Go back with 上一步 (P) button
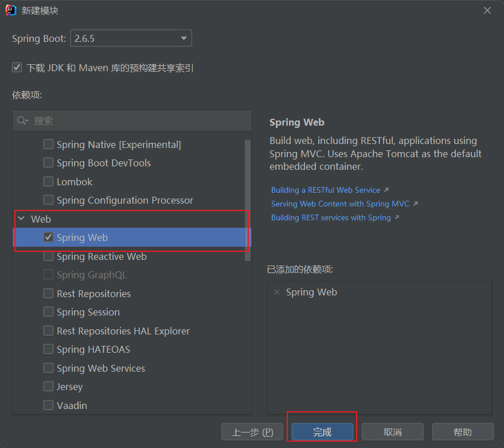The height and width of the screenshot is (448, 504). click(252, 432)
